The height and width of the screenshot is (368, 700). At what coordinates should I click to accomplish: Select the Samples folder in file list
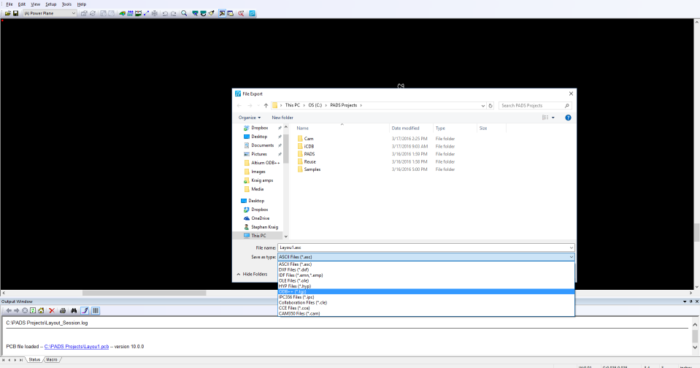pyautogui.click(x=309, y=169)
